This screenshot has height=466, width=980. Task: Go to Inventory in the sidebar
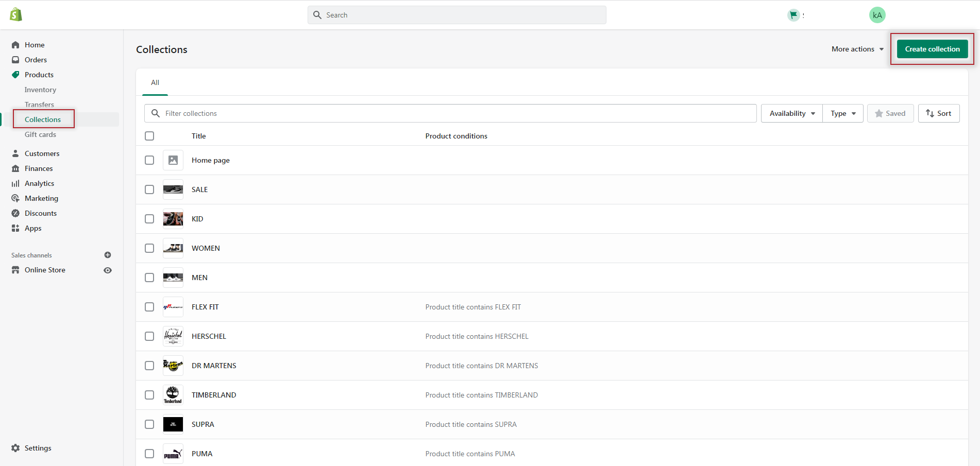click(40, 90)
